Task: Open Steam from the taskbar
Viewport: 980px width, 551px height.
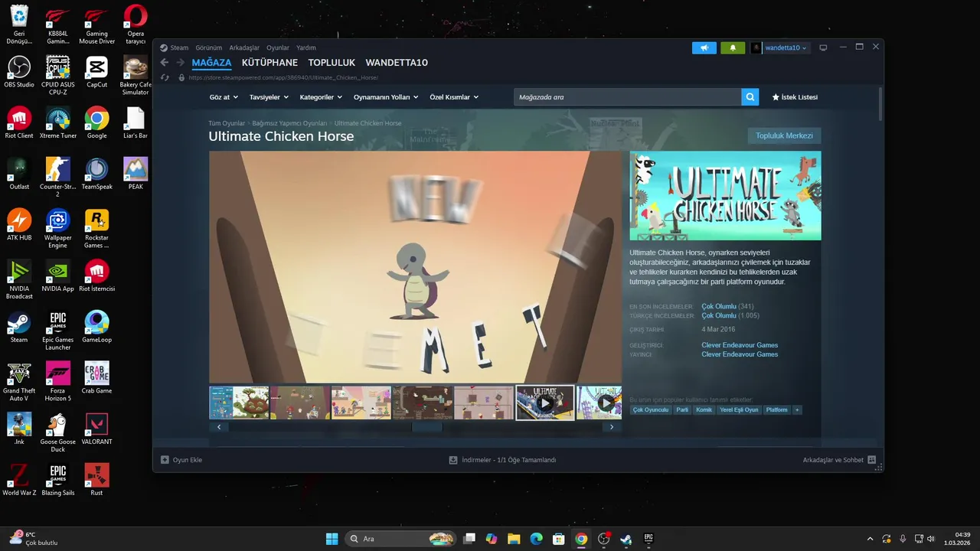Action: (626, 539)
